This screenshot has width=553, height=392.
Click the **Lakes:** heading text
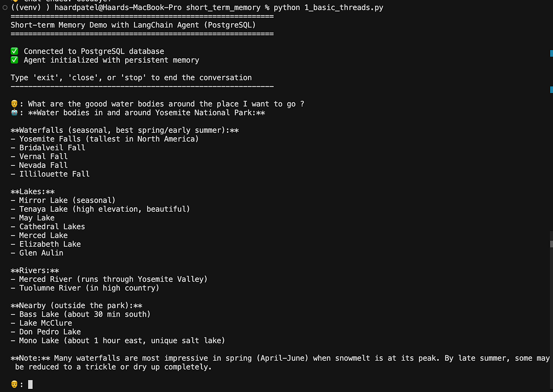pyautogui.click(x=32, y=192)
